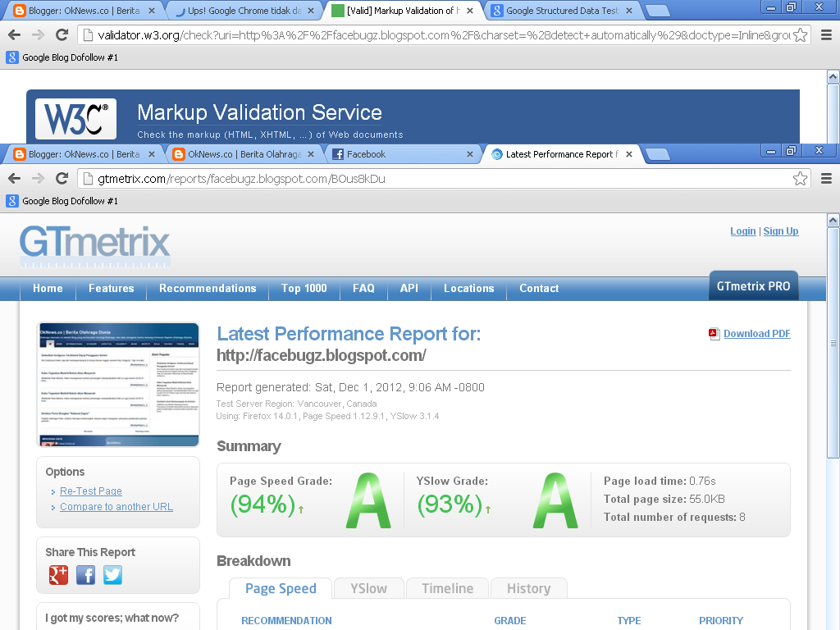This screenshot has width=840, height=630.
Task: Close Google Structured Data Test tab
Action: tap(629, 11)
